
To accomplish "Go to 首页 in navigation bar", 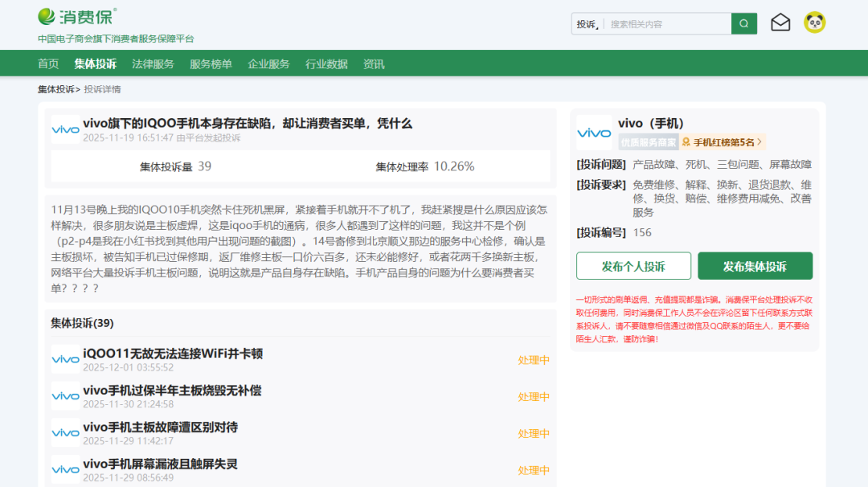I will click(x=48, y=64).
